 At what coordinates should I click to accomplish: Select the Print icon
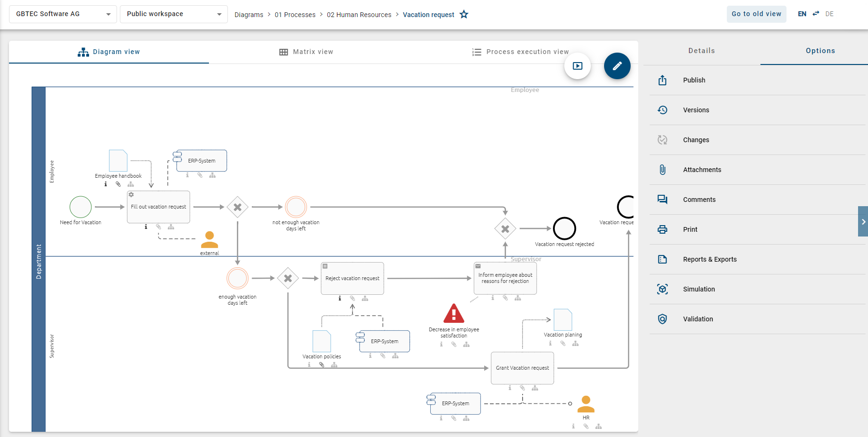[662, 229]
